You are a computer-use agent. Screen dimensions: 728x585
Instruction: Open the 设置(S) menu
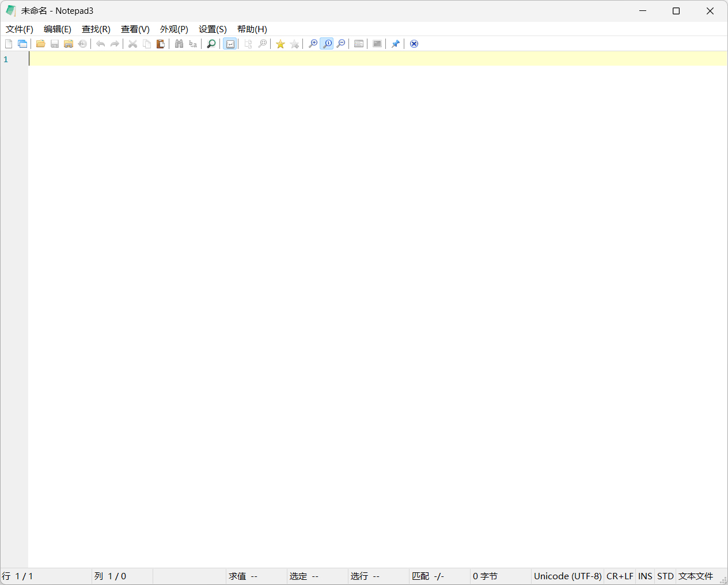click(213, 29)
